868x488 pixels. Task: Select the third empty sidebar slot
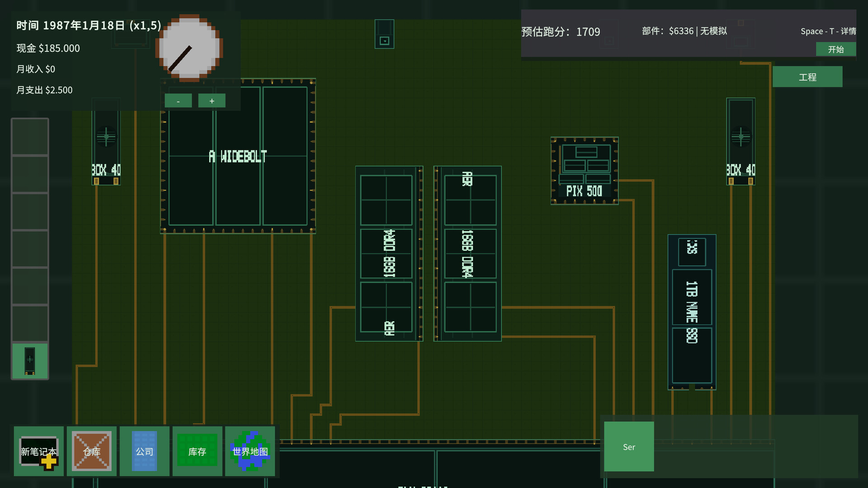(30, 211)
